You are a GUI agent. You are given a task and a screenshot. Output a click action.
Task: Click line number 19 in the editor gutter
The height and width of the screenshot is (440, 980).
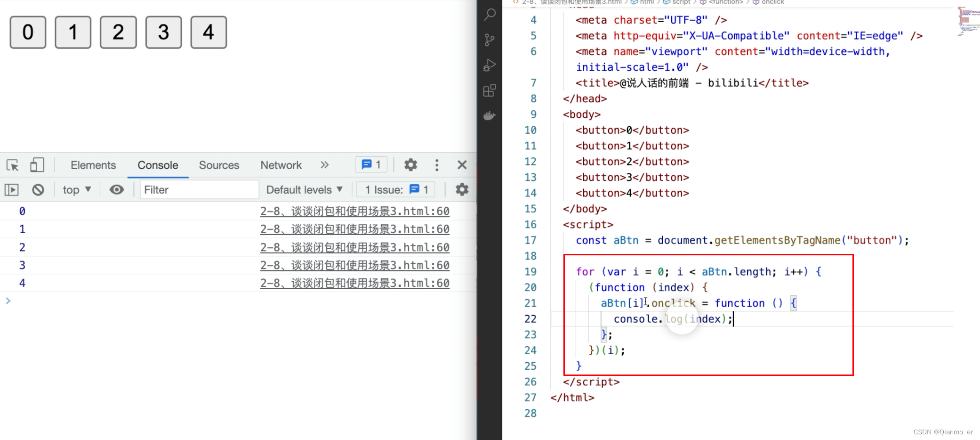530,272
